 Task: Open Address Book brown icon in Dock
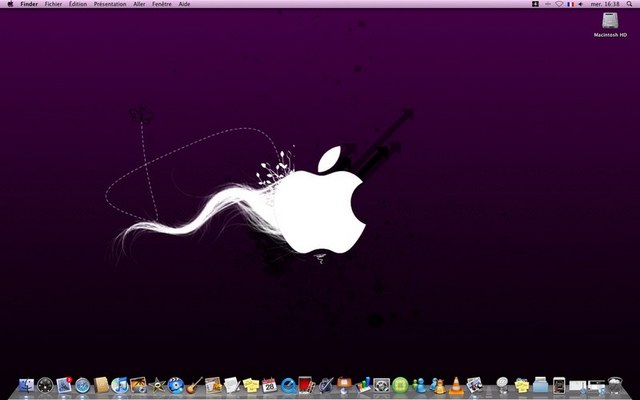click(x=101, y=385)
